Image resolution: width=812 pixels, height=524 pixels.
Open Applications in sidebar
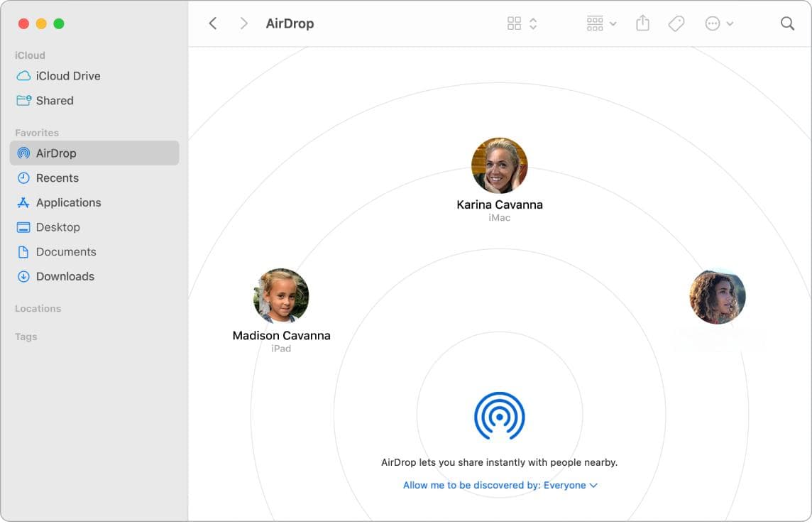94,202
